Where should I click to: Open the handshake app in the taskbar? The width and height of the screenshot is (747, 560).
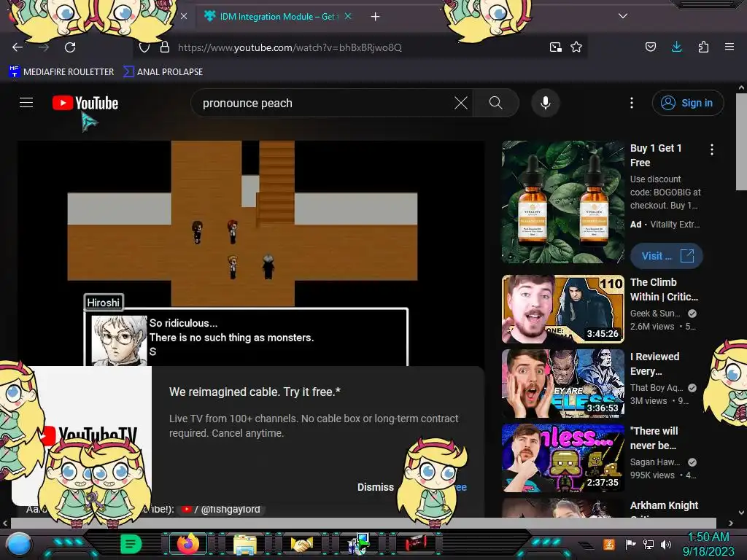point(302,544)
